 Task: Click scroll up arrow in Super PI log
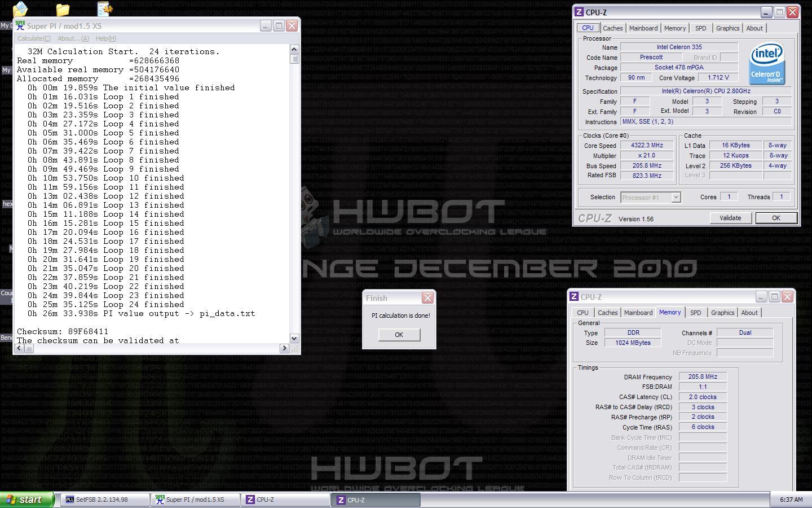coord(294,49)
